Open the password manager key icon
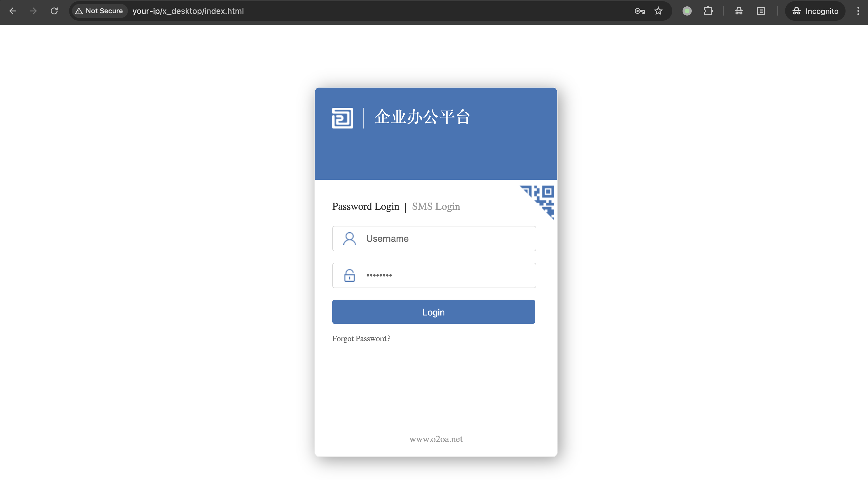 click(640, 11)
